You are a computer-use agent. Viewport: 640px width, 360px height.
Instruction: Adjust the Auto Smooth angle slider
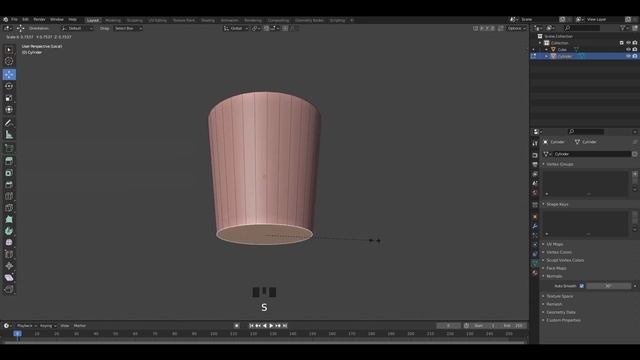[x=608, y=286]
